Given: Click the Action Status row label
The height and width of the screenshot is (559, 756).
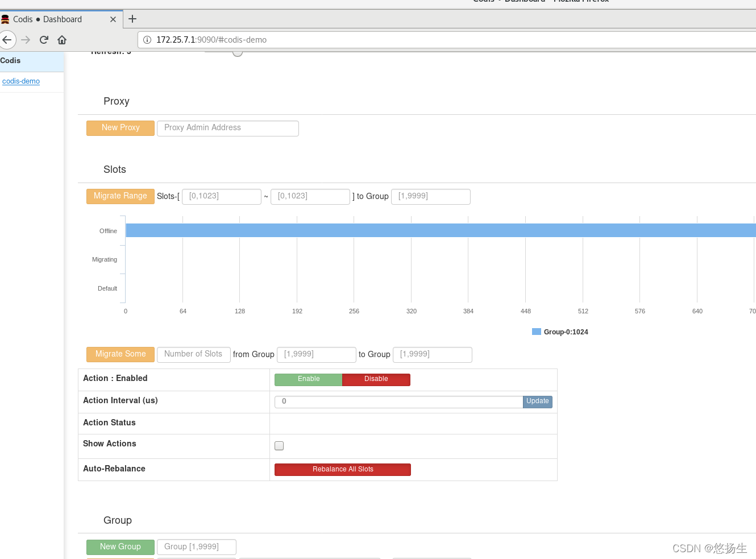Looking at the screenshot, I should click(109, 423).
